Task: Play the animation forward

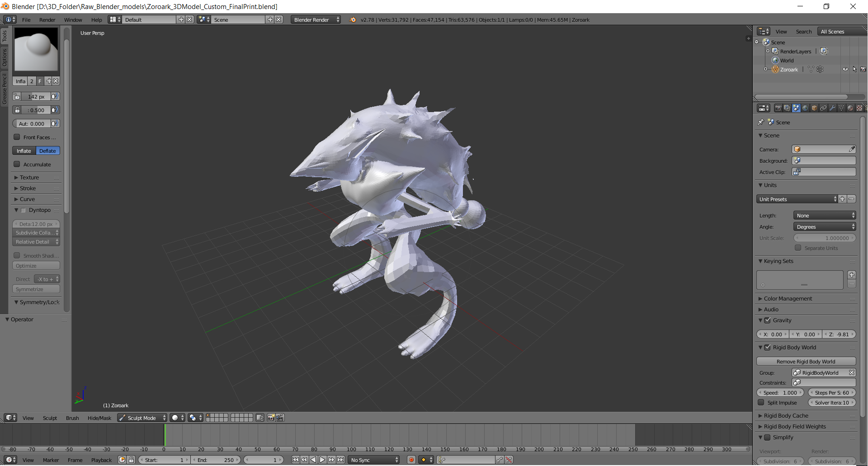Action: 322,460
